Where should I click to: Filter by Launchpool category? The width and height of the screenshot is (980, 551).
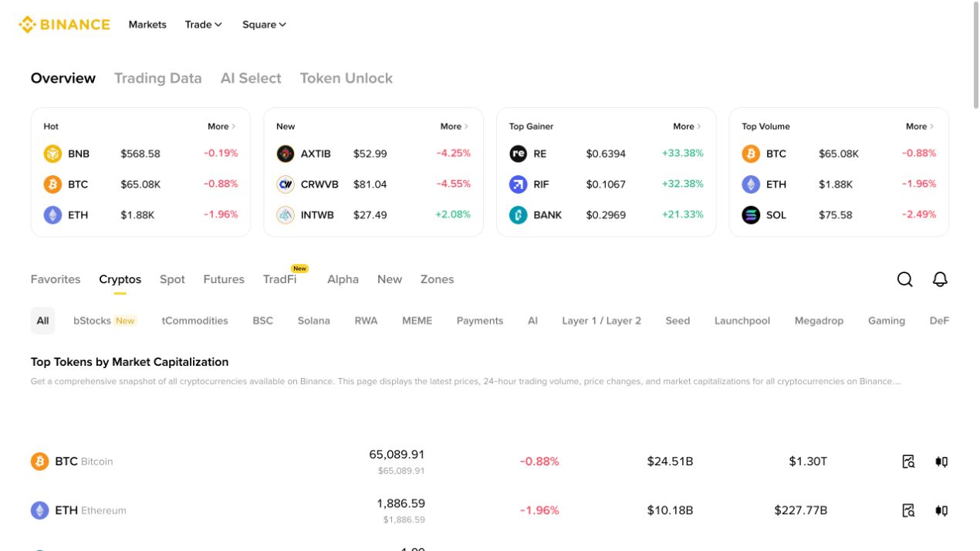tap(742, 321)
